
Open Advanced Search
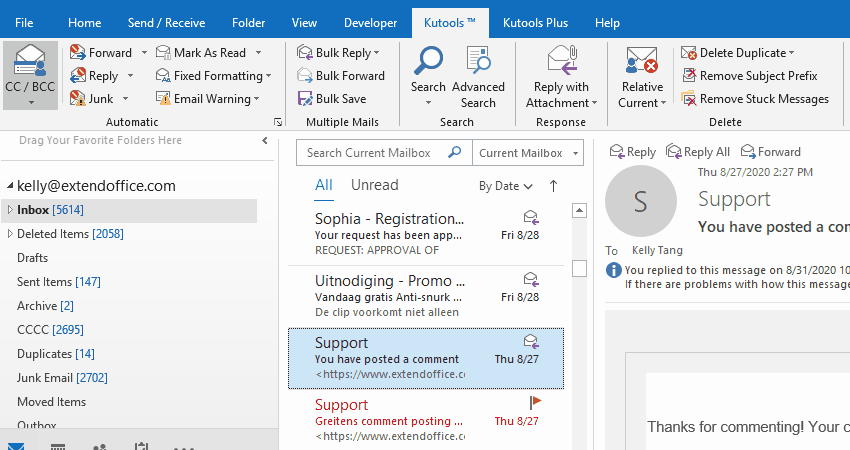(478, 79)
